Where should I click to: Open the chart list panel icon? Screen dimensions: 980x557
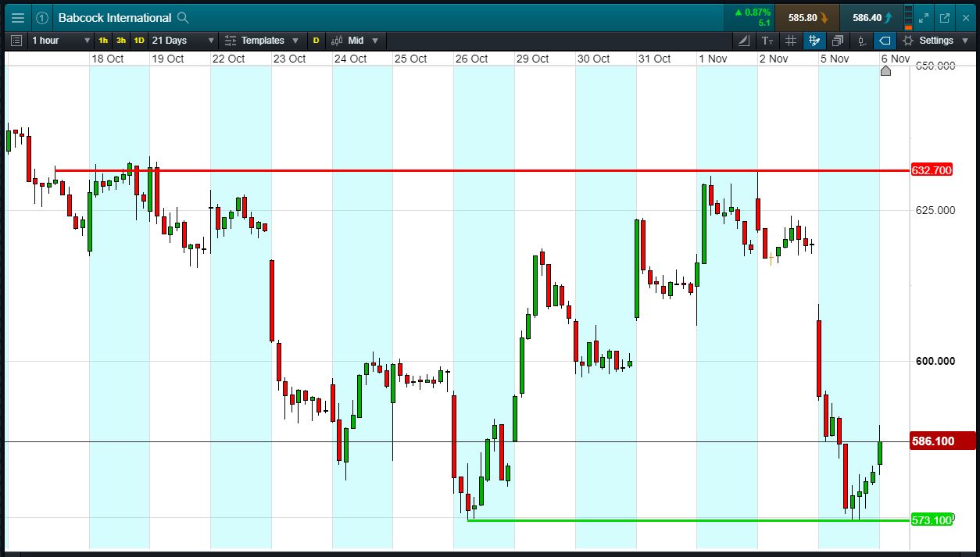tap(17, 41)
